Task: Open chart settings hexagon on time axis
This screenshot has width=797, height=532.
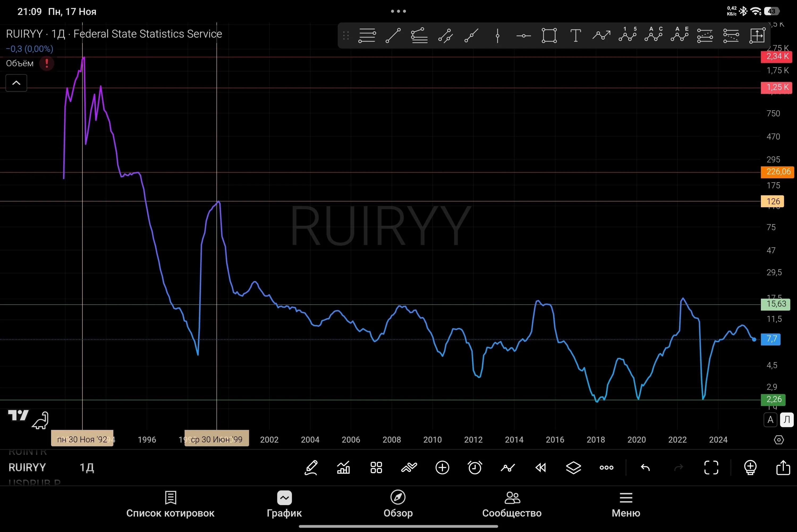Action: [779, 440]
